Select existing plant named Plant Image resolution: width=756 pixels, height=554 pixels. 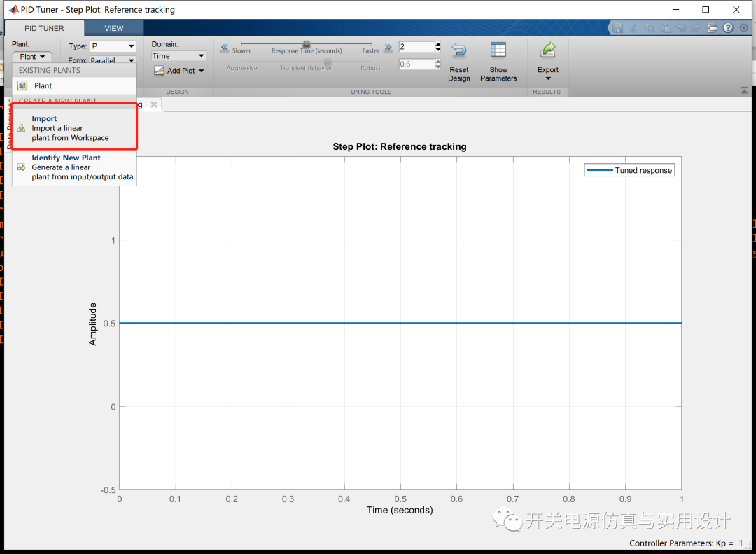click(75, 85)
